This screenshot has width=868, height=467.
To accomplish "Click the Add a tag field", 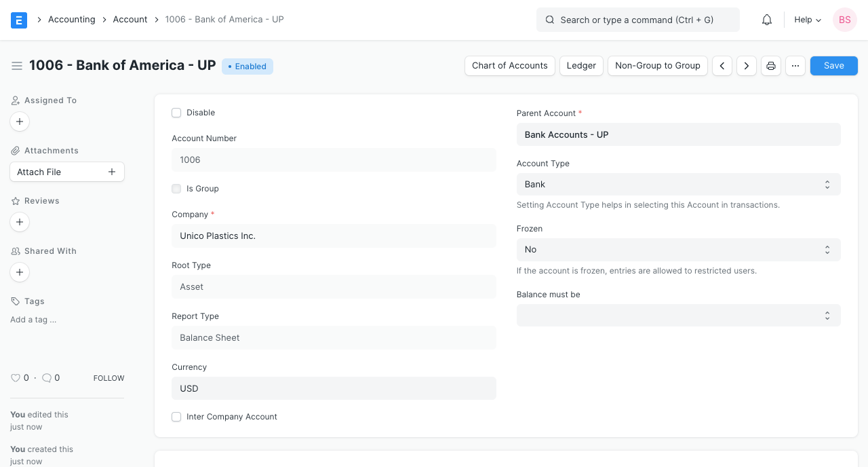I will 33,319.
